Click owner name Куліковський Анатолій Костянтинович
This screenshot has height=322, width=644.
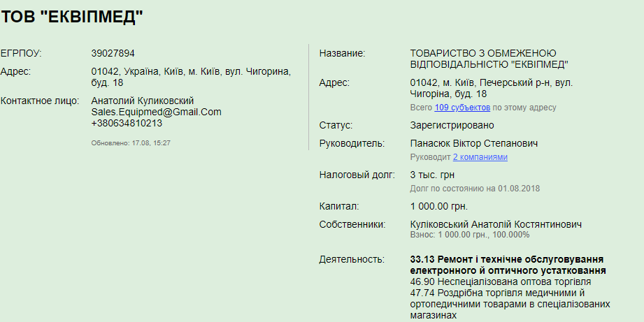pyautogui.click(x=496, y=224)
